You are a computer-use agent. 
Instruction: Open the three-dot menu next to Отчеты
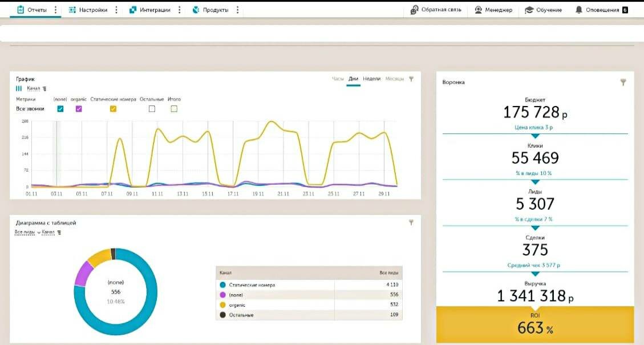(x=55, y=10)
